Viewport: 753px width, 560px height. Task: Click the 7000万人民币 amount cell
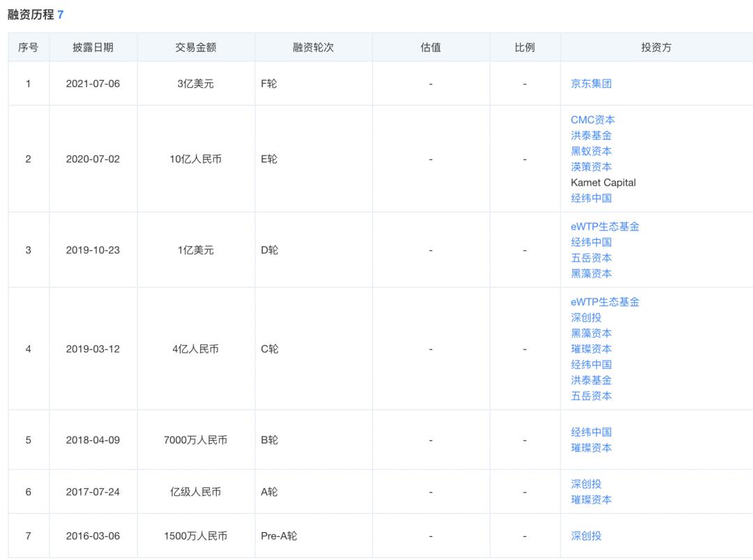pyautogui.click(x=195, y=440)
